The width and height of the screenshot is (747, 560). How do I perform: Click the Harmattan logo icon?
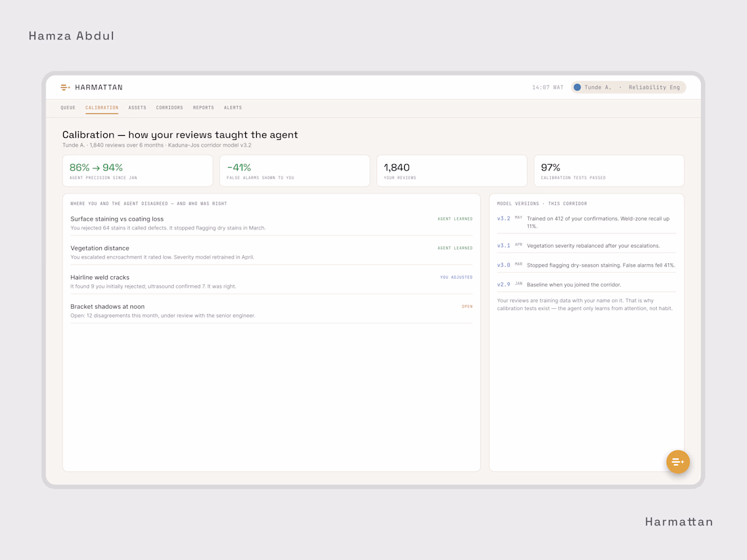(65, 88)
